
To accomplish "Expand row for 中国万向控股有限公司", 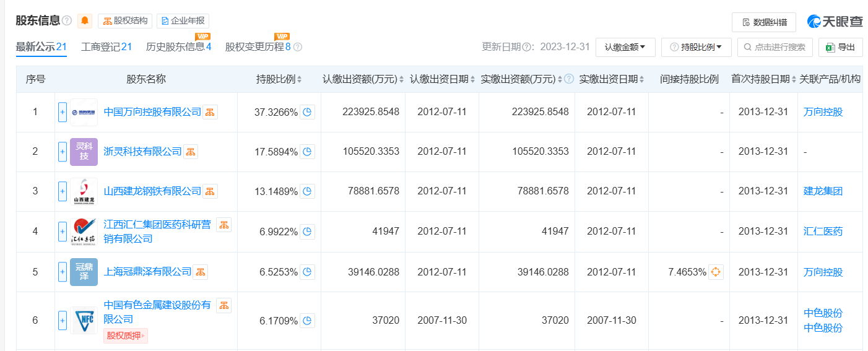I will [62, 112].
